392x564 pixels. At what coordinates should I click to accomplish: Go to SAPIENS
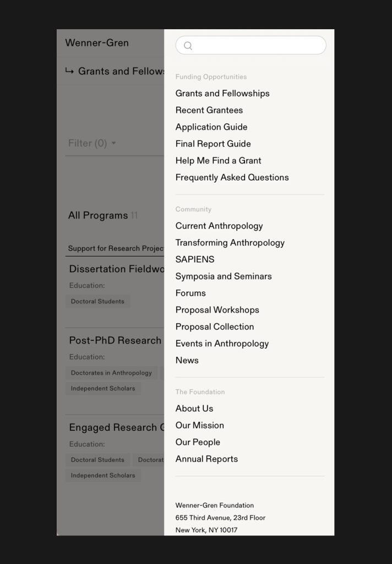click(195, 259)
